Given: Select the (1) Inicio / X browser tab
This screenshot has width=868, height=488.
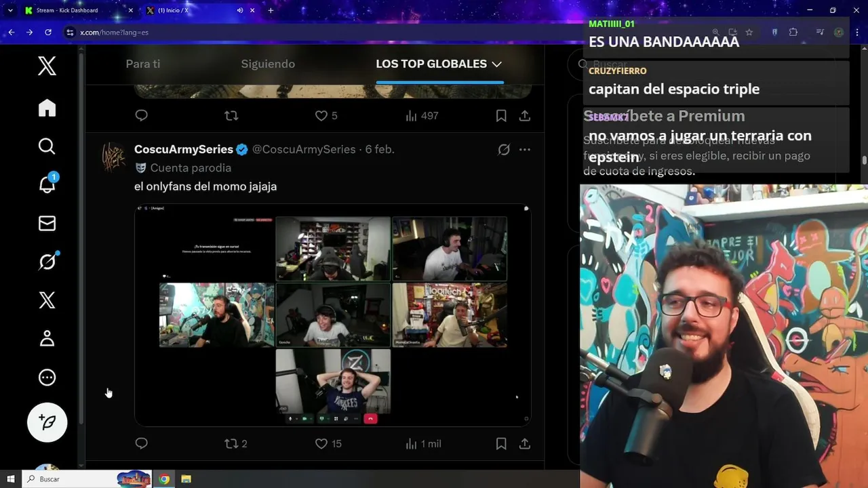Looking at the screenshot, I should pyautogui.click(x=200, y=10).
